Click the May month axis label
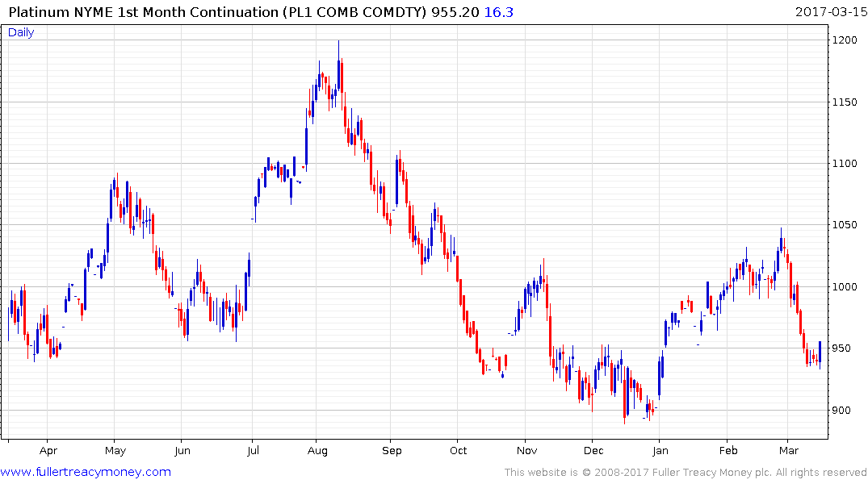868x484 pixels. click(115, 451)
